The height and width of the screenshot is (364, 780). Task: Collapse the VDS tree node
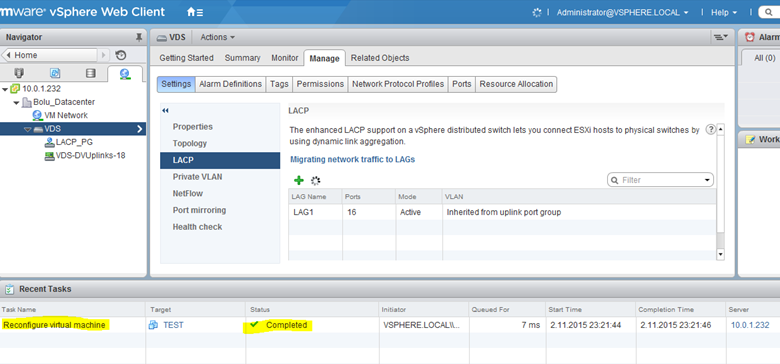[x=28, y=129]
